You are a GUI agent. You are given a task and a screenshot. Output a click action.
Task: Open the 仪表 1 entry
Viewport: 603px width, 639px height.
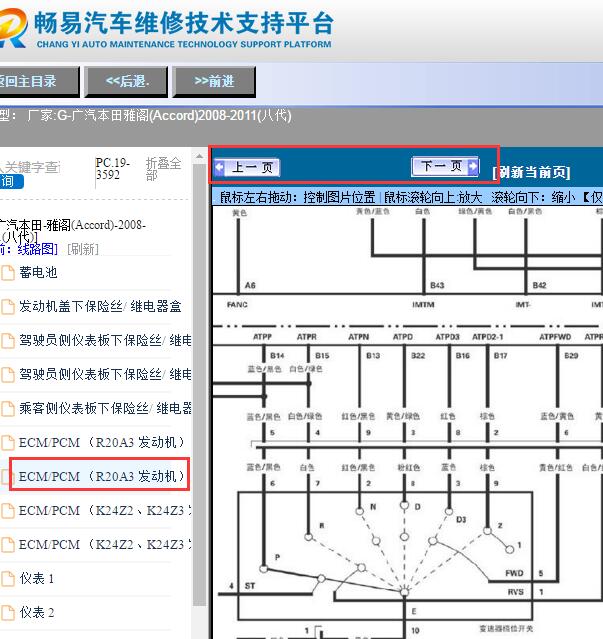pos(37,578)
